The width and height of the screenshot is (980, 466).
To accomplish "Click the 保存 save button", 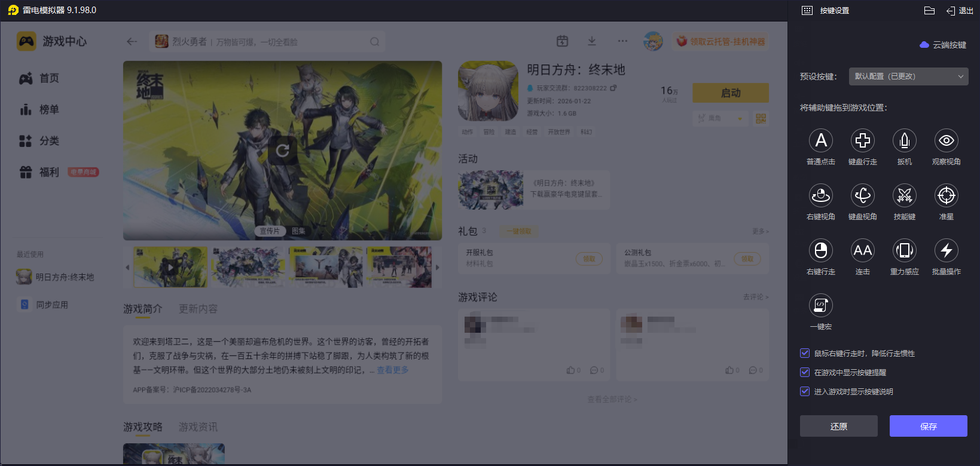I will click(x=929, y=426).
